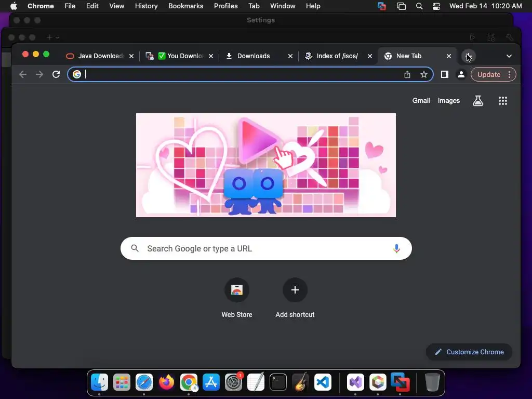Screen dimensions: 532x399
Task: Click Customize Chrome button
Action: [469, 352]
